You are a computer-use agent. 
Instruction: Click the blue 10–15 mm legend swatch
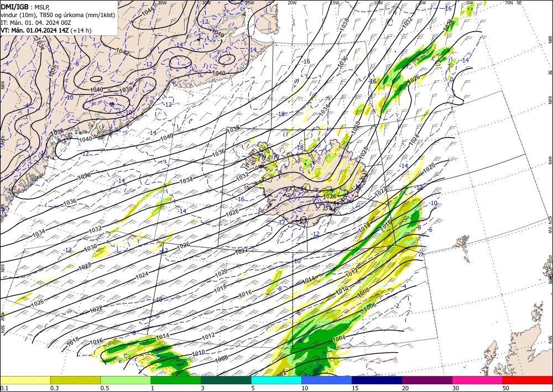click(327, 380)
